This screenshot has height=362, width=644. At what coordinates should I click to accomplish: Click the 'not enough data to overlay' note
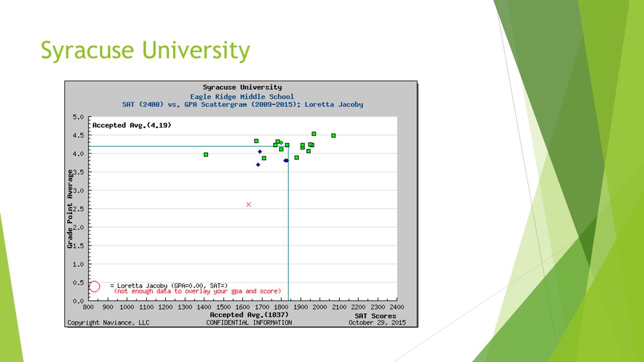198,291
